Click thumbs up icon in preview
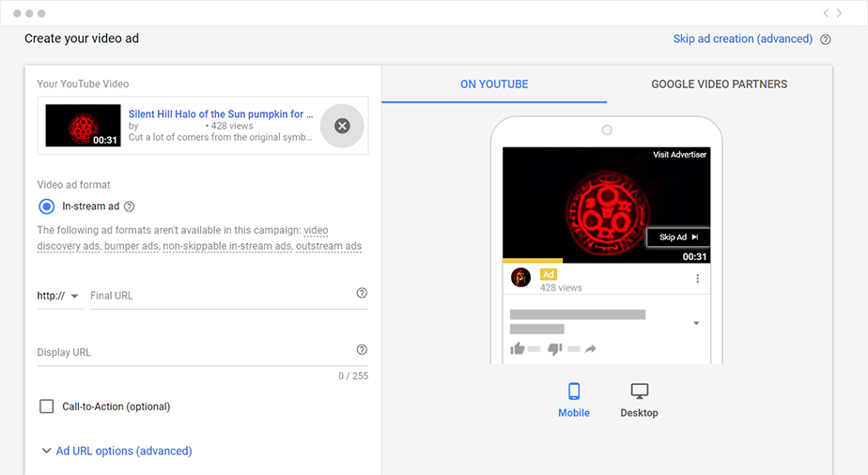The image size is (868, 475). click(518, 348)
